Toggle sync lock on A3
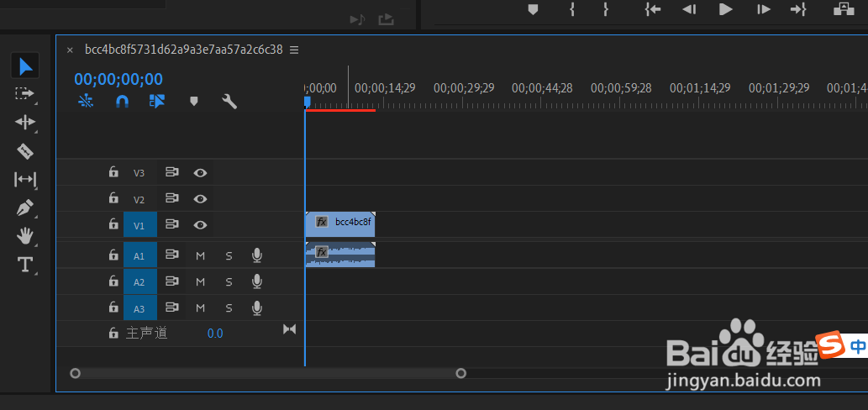868x410 pixels. (x=172, y=307)
